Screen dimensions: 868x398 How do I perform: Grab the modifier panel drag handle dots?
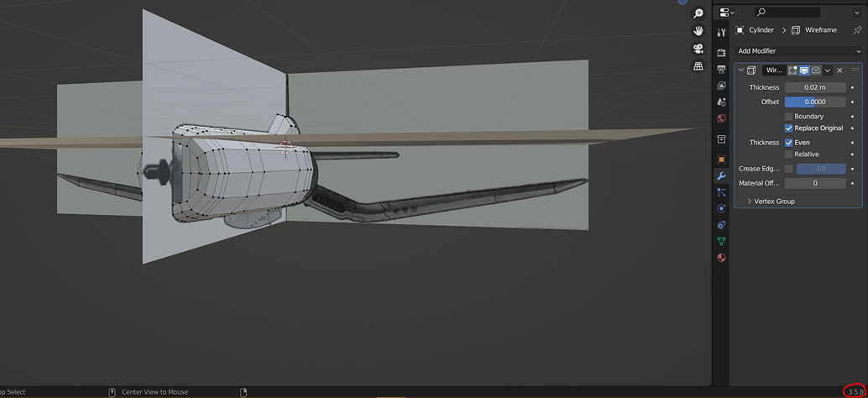coord(855,71)
